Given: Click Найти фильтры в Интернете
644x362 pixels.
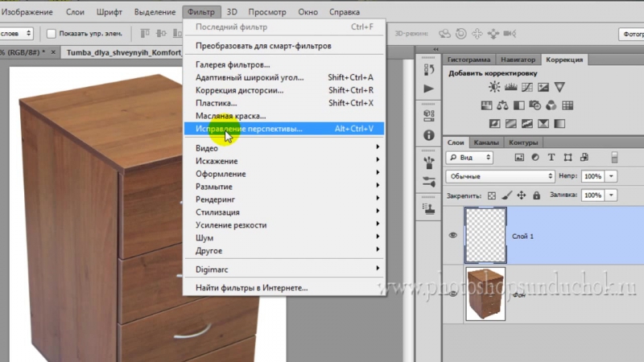Looking at the screenshot, I should [284, 288].
